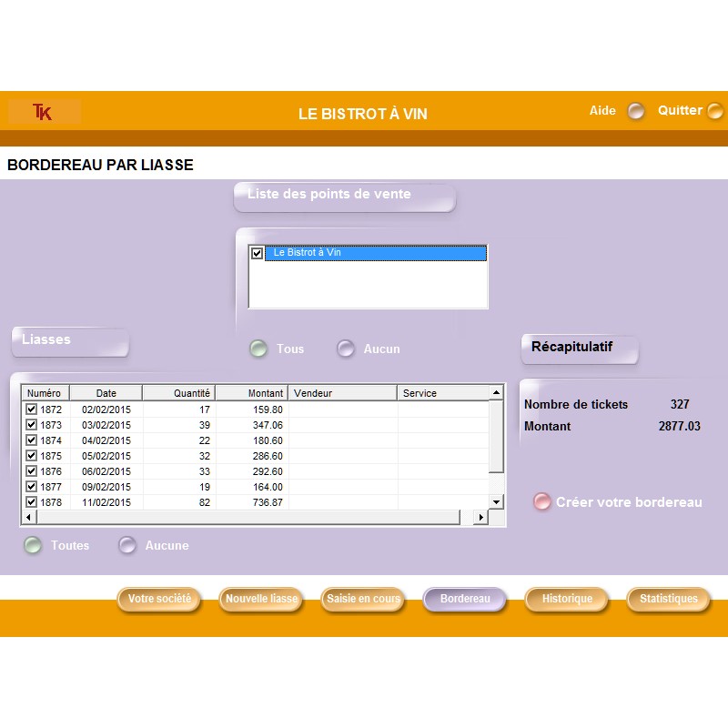The height and width of the screenshot is (728, 728).
Task: Click date cell 11/02/2015
Action: (106, 502)
